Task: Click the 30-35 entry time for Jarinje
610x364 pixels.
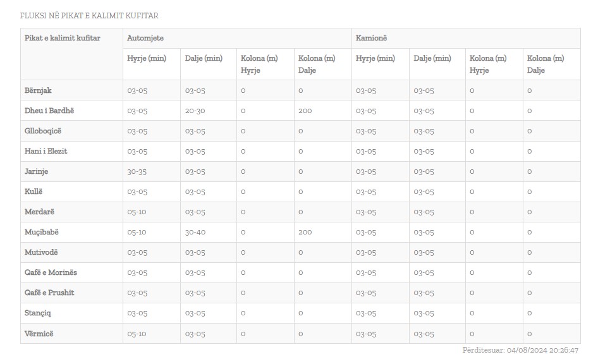Action: [x=137, y=171]
